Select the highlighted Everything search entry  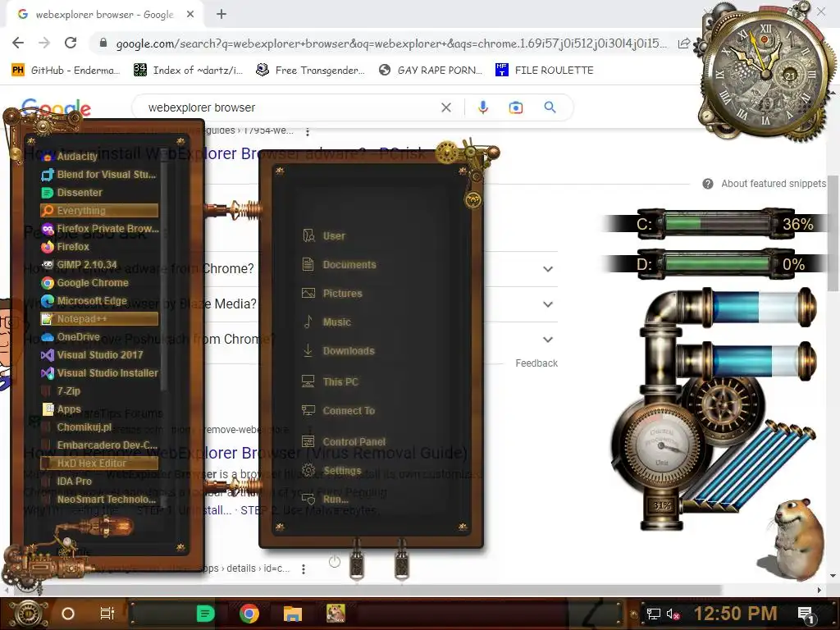pos(99,211)
